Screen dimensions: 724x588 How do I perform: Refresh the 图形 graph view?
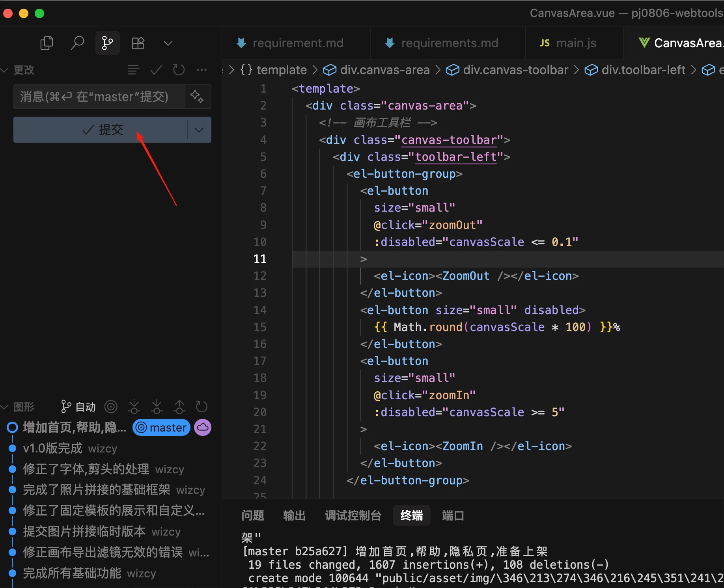[202, 407]
